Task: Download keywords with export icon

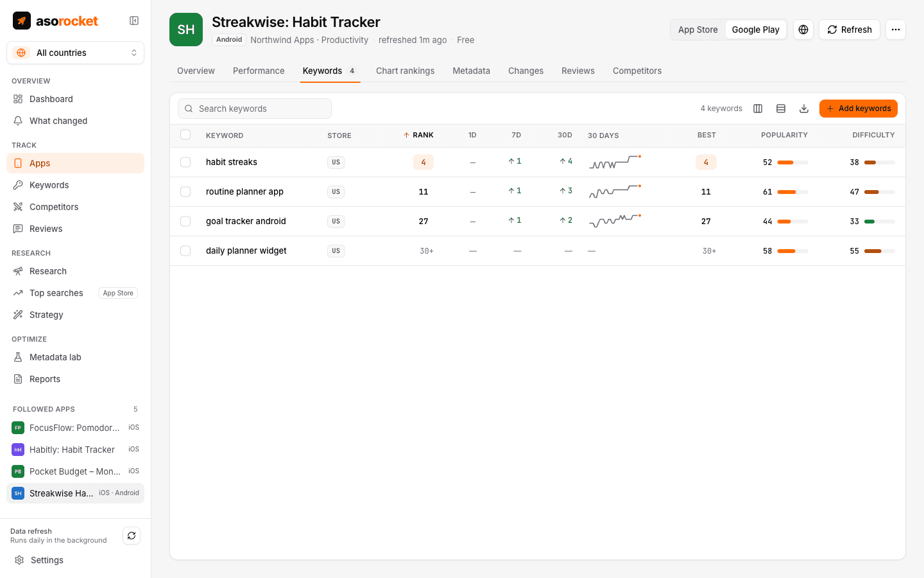Action: click(x=804, y=109)
